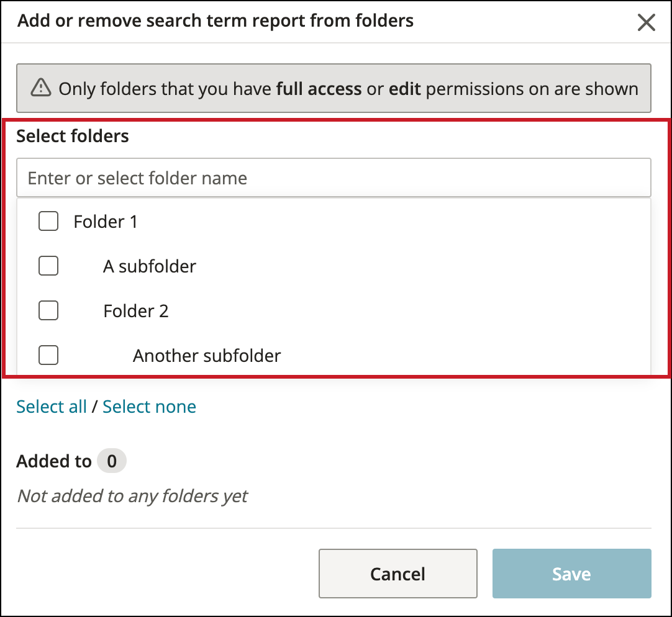Click the "Select folders" field label

(73, 136)
